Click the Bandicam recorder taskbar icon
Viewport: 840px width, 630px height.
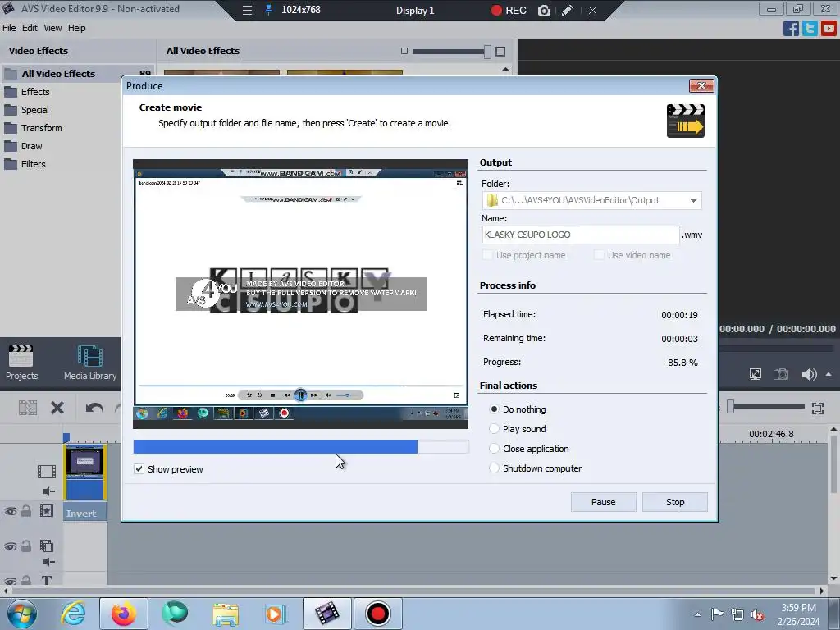click(377, 614)
